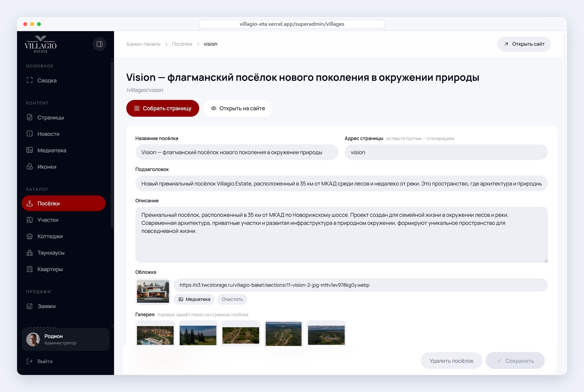Click the browser address bar URL
584x392 pixels.
[292, 24]
